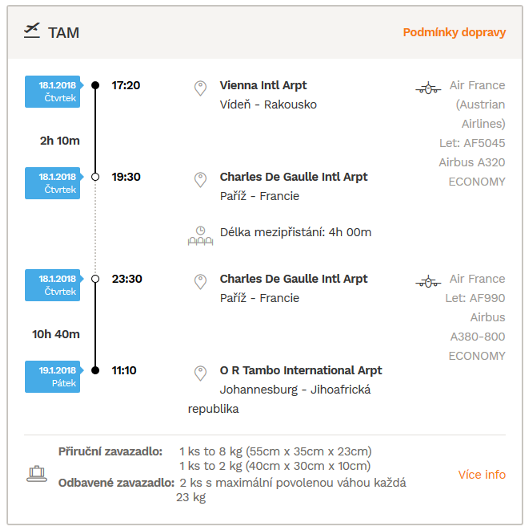Click the luggage icon in baggage section
This screenshot has height=528, width=528.
(x=37, y=474)
